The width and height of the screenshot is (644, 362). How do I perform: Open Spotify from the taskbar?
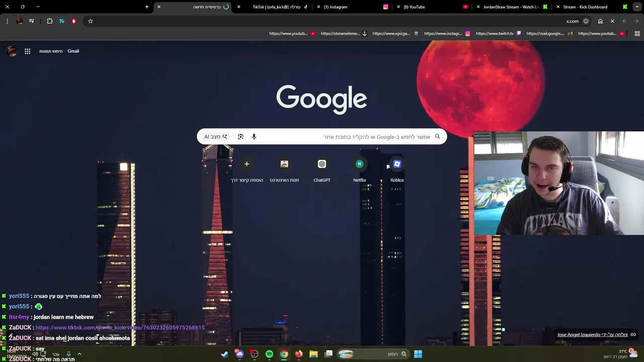269,354
